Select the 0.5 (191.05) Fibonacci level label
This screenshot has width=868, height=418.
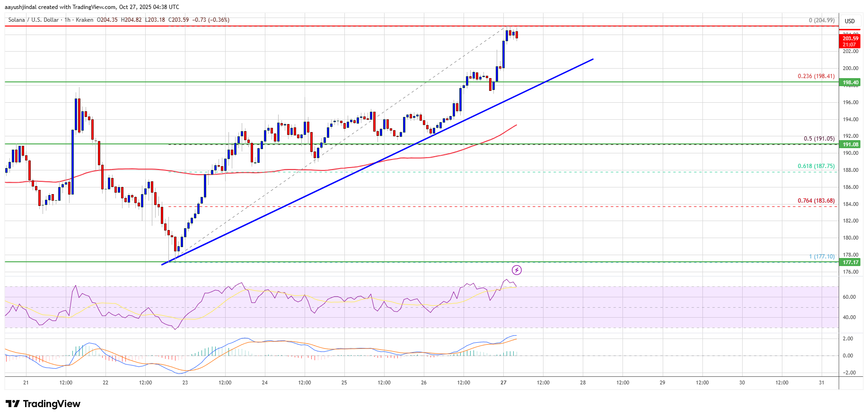819,139
